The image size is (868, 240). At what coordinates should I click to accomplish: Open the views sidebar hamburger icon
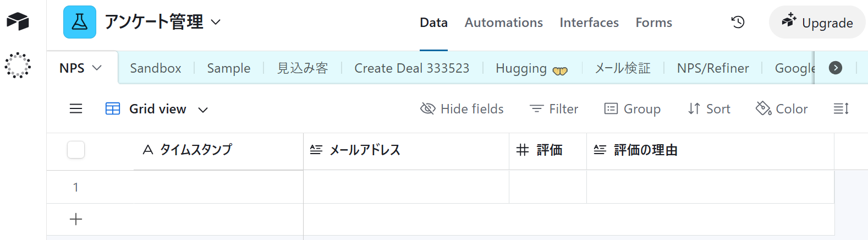tap(76, 109)
